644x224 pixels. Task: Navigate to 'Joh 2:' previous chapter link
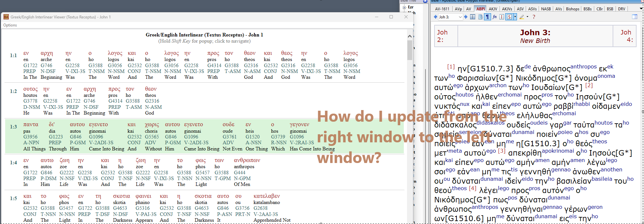[x=442, y=36]
